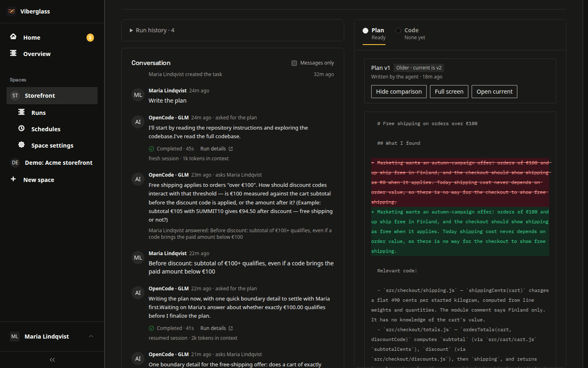Screen dimensions: 588x368
Task: Switch to the Code tab
Action: (x=410, y=34)
